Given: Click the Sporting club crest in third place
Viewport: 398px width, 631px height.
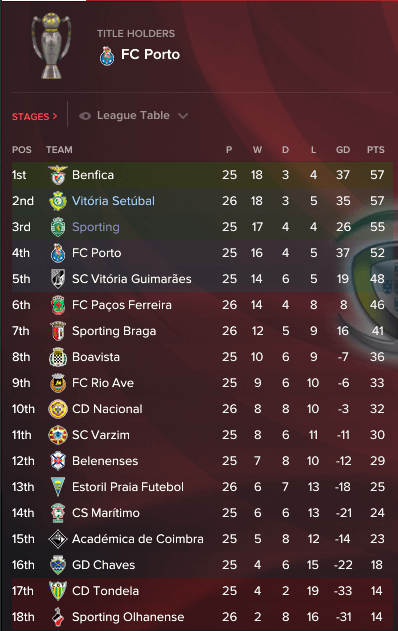Looking at the screenshot, I should [58, 227].
